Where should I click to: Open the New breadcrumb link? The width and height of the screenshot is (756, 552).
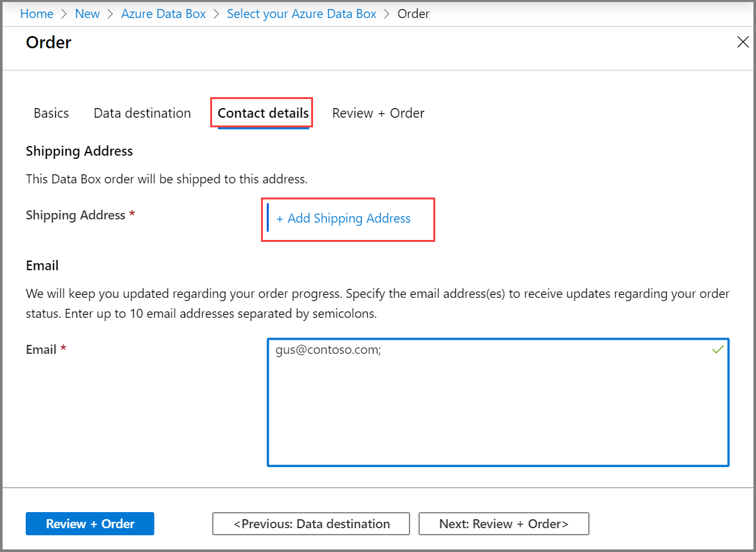(x=87, y=14)
